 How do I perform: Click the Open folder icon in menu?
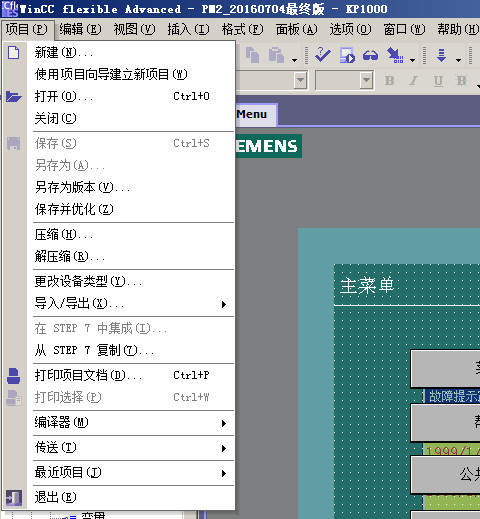pos(14,97)
